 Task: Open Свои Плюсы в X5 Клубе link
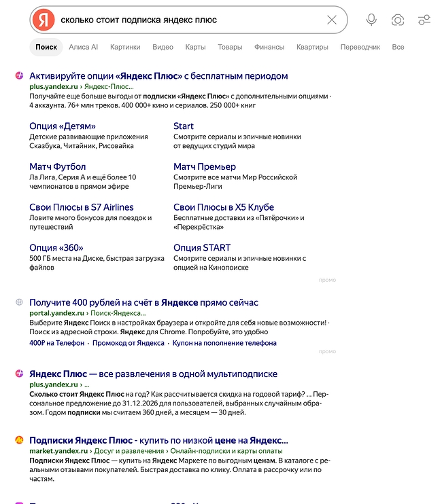(224, 207)
